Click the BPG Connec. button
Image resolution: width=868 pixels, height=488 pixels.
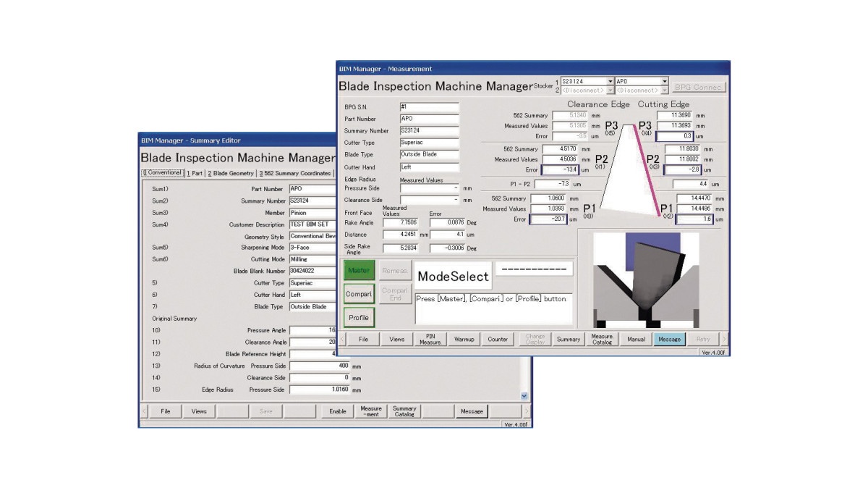699,87
